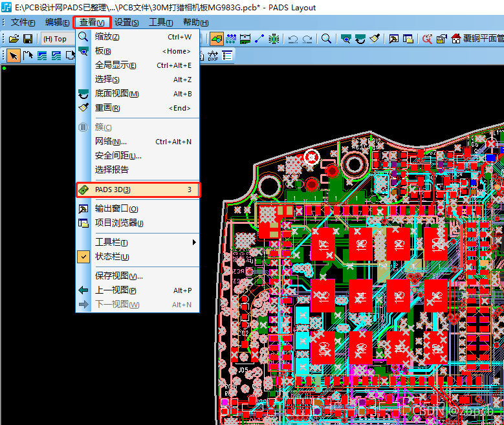Choose 项目浏览器(J) menu entry
The width and height of the screenshot is (504, 425).
click(x=138, y=223)
